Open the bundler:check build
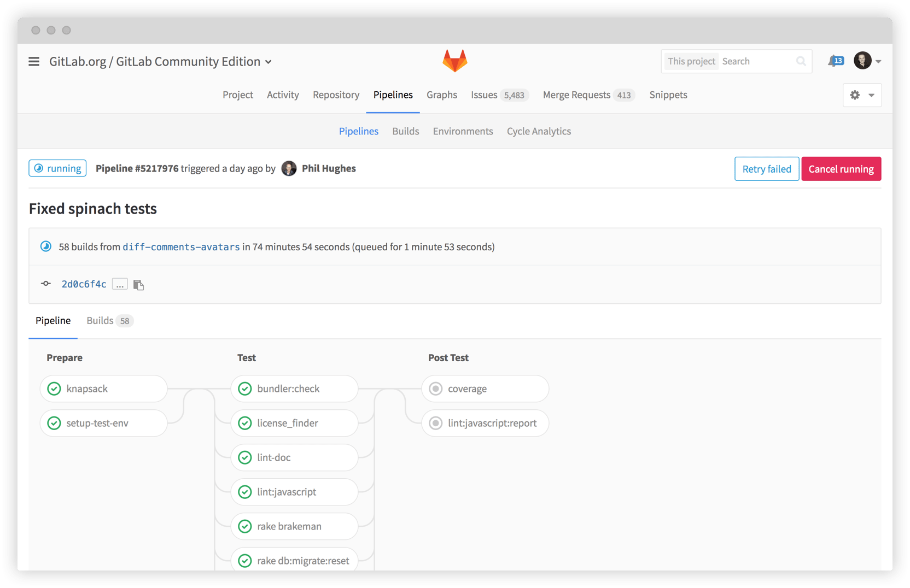This screenshot has height=588, width=910. pos(294,389)
